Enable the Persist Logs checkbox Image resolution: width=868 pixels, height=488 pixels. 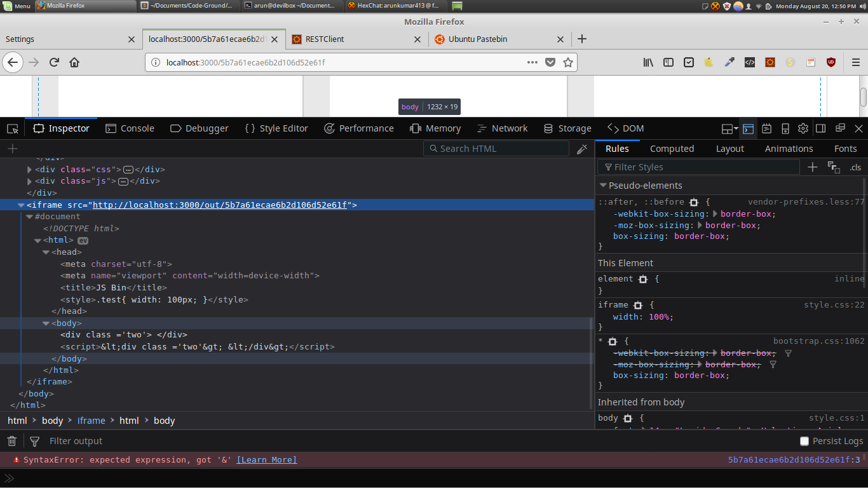tap(804, 441)
